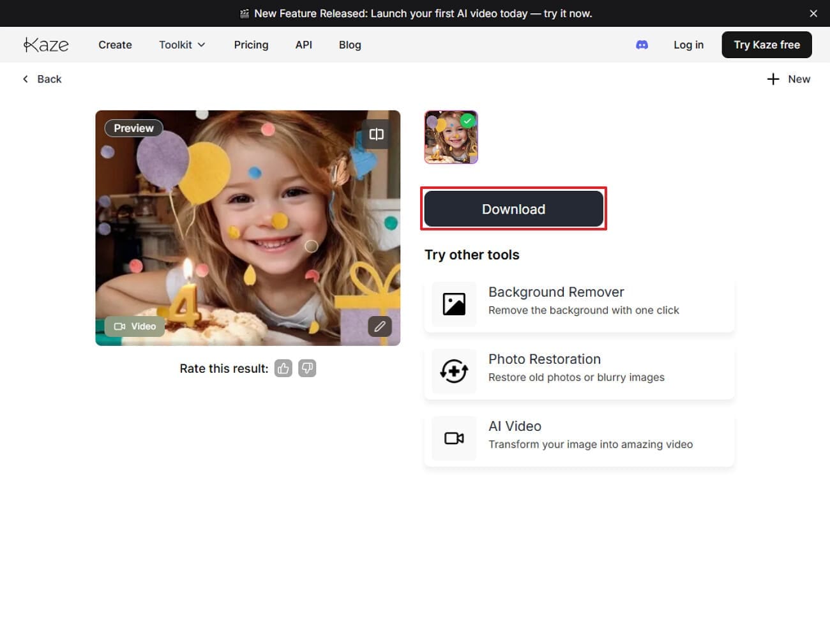
Task: Open the Background Remover tool title
Action: tap(556, 292)
